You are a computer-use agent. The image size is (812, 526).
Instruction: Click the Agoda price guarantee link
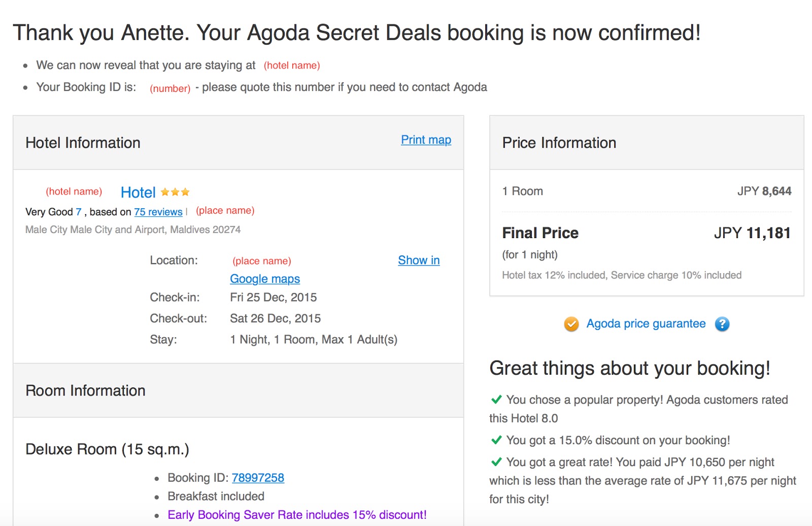(646, 324)
